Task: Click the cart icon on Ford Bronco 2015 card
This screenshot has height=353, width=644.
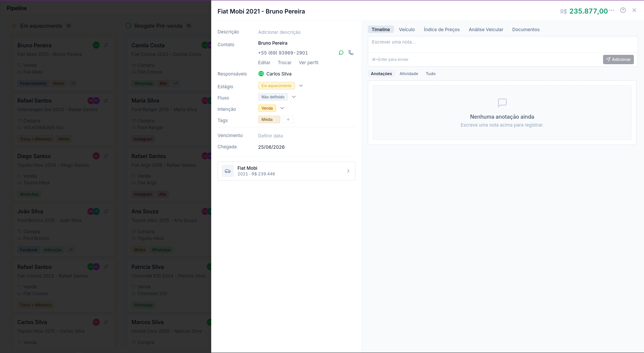Action: [x=20, y=232]
